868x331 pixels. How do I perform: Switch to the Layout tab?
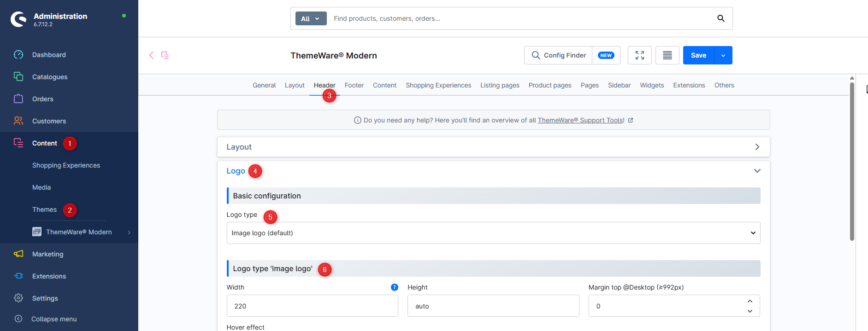[x=295, y=85]
